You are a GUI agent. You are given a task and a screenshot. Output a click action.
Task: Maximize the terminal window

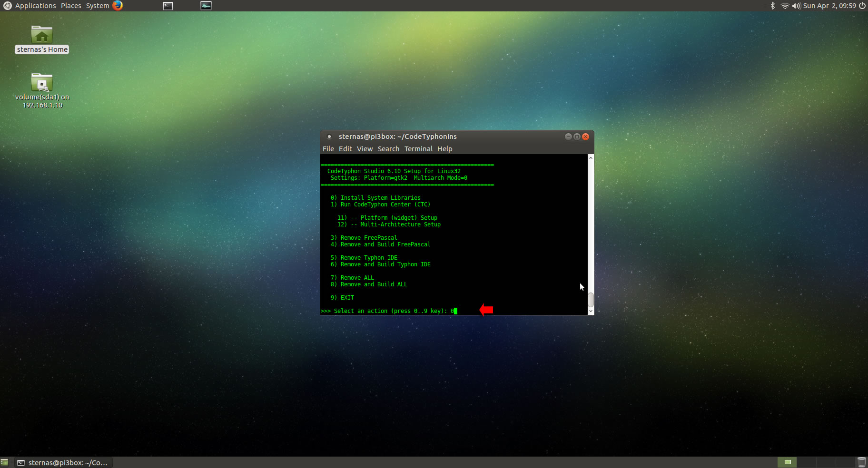pos(577,136)
